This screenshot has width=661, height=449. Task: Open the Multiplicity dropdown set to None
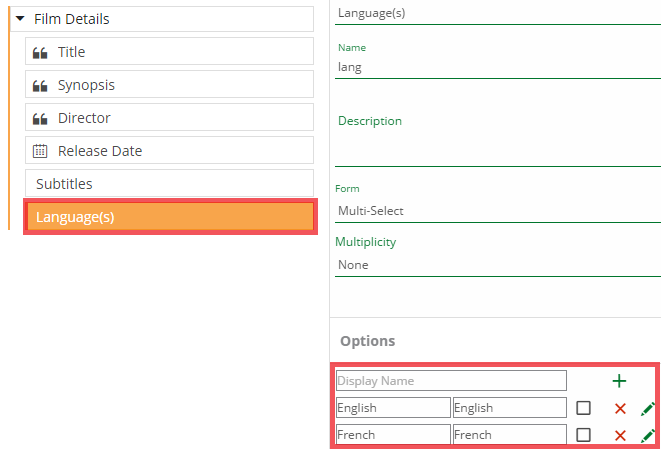pyautogui.click(x=497, y=265)
